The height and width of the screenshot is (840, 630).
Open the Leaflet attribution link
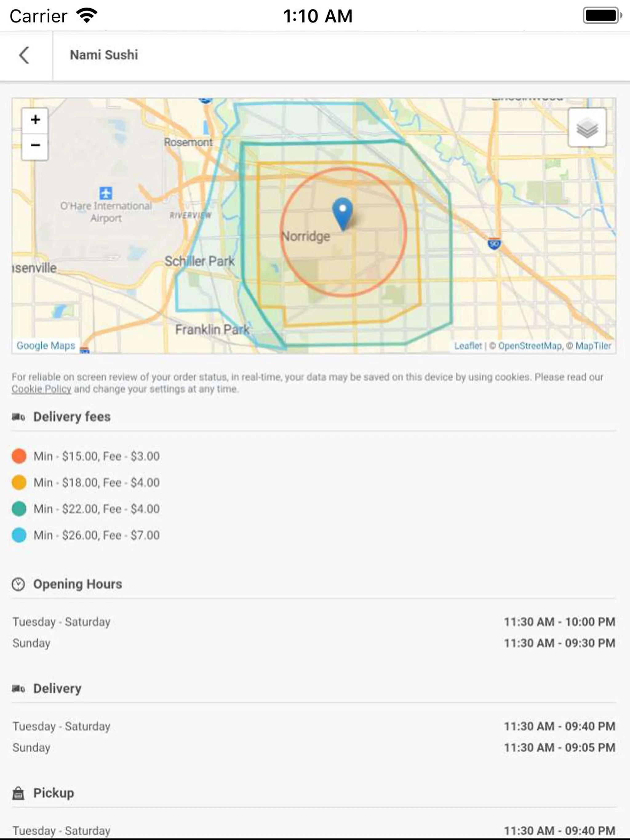468,346
